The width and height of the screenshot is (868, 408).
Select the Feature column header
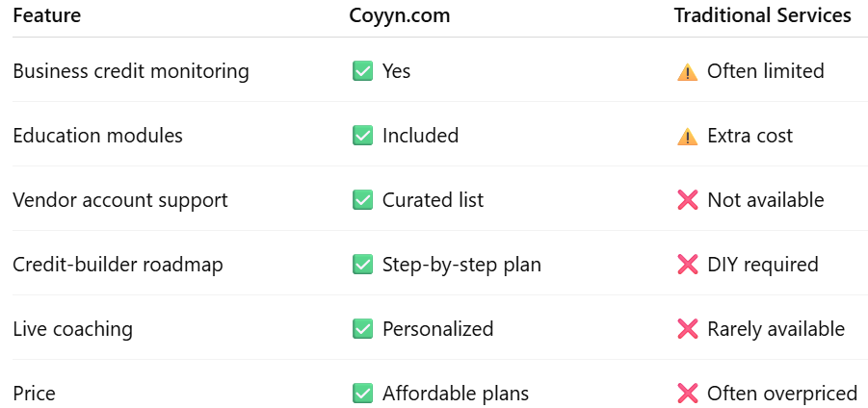click(x=47, y=15)
